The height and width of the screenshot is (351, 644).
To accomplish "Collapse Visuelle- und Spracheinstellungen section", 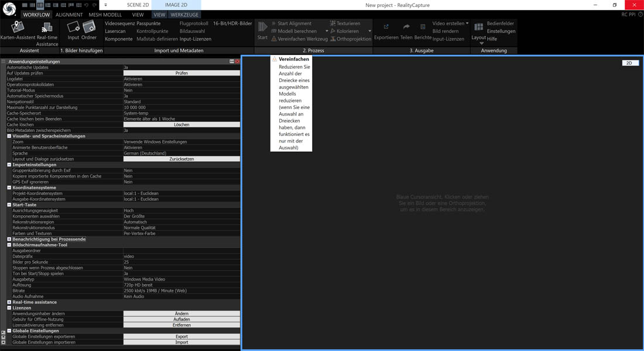I will click(x=9, y=136).
